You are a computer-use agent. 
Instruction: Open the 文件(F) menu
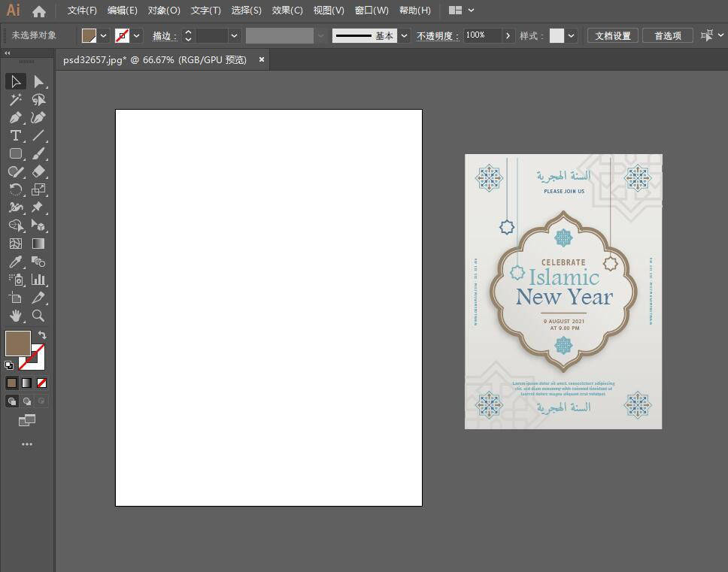82,11
